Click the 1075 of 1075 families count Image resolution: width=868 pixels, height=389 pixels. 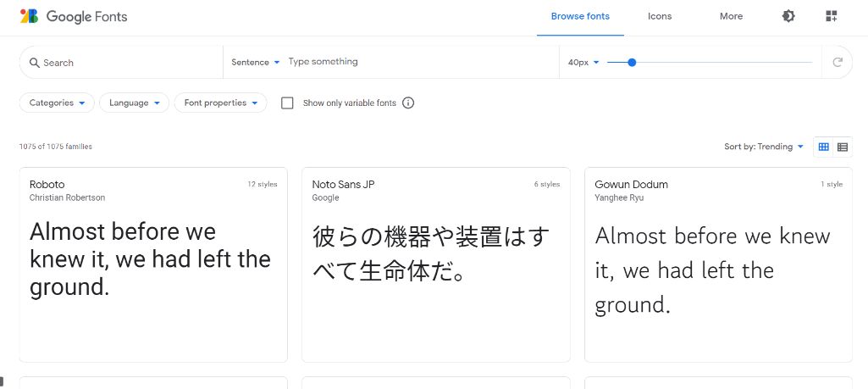[x=55, y=147]
